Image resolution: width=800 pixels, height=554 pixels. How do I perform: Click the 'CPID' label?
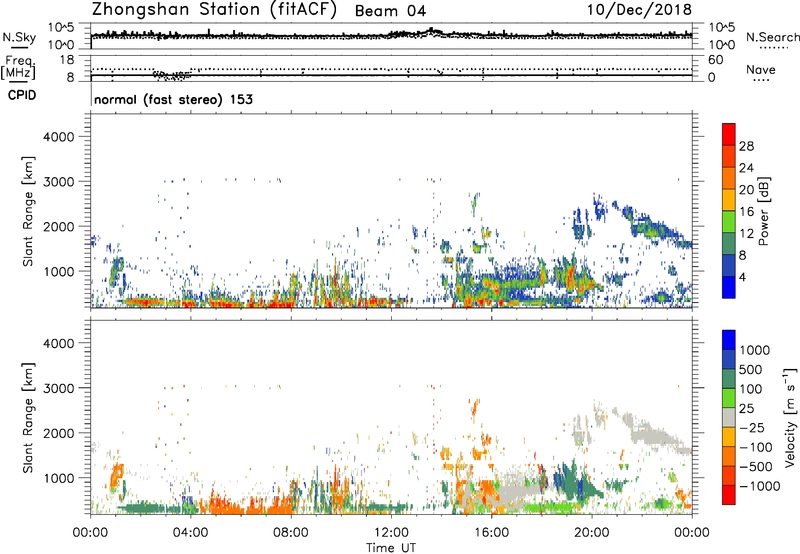pos(22,95)
